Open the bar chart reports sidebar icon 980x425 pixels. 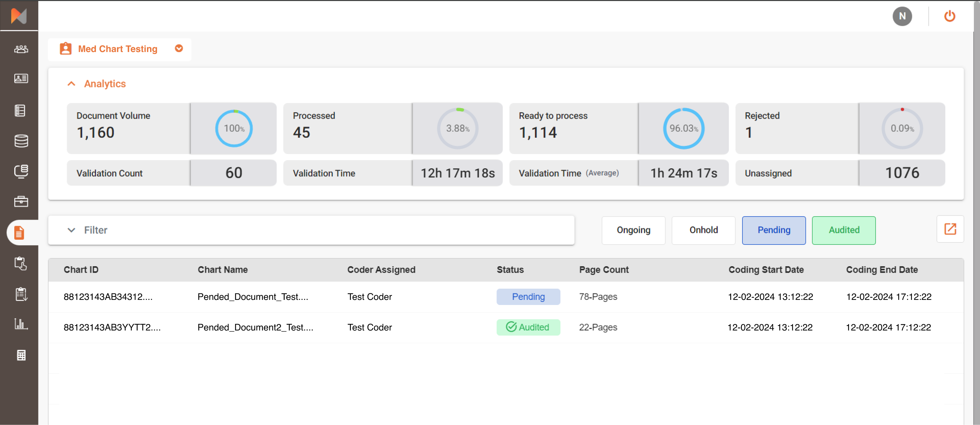coord(21,324)
